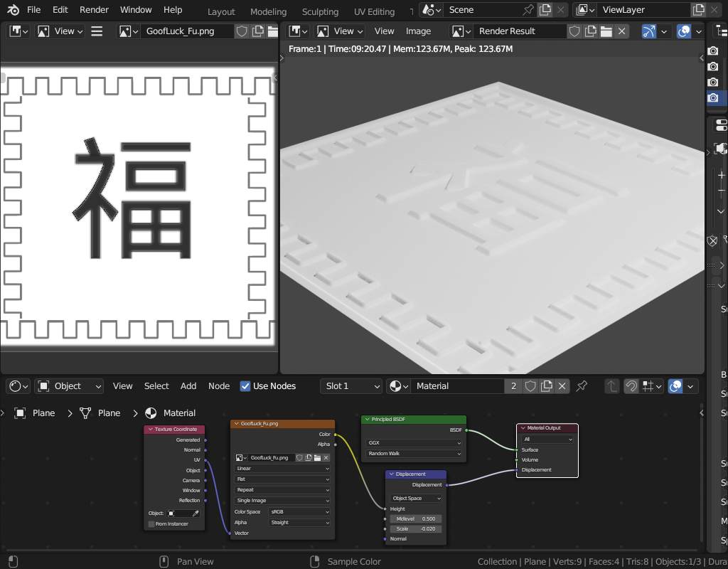Toggle fake user shield for Material
The image size is (728, 569).
coord(530,386)
